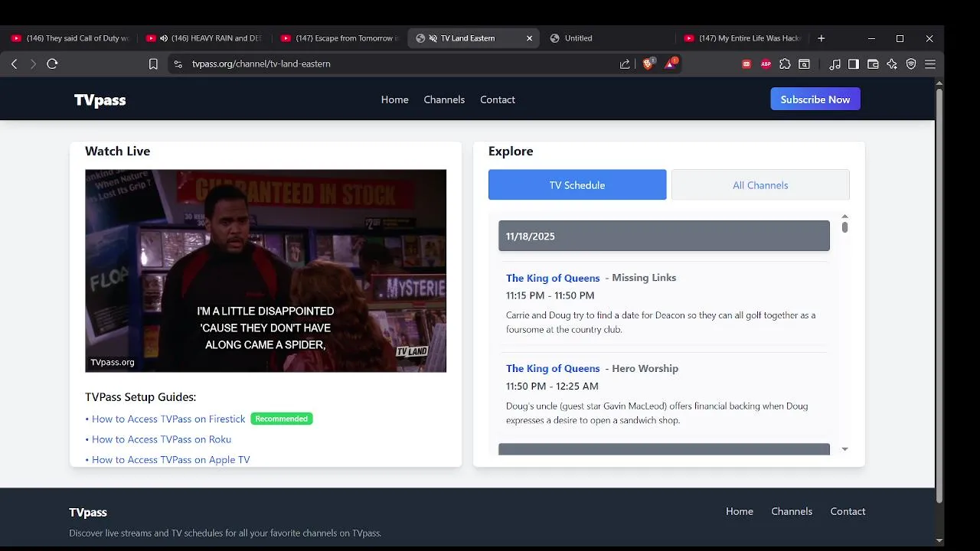This screenshot has width=980, height=551.
Task: Open the Brave VPN shield icon
Action: (911, 64)
